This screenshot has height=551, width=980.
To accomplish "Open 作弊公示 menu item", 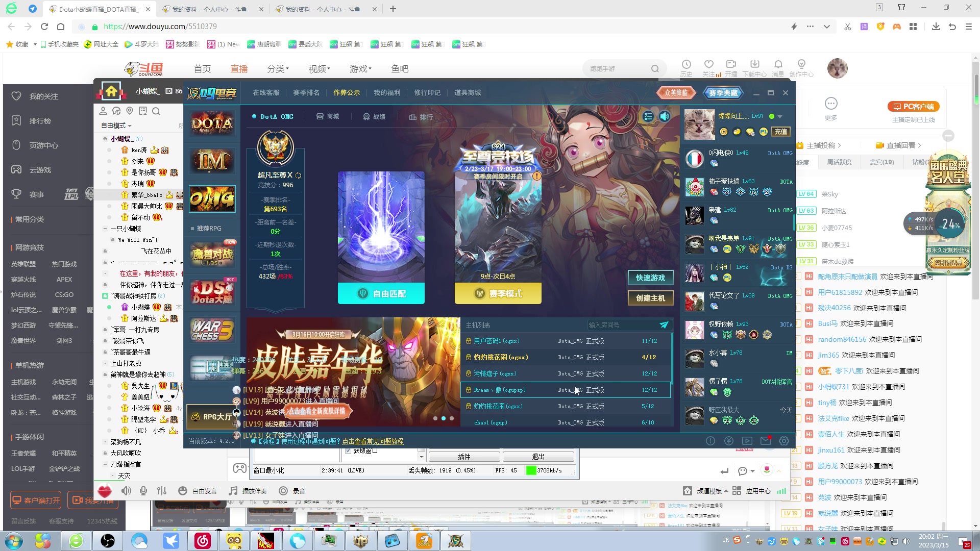I will coord(347,92).
